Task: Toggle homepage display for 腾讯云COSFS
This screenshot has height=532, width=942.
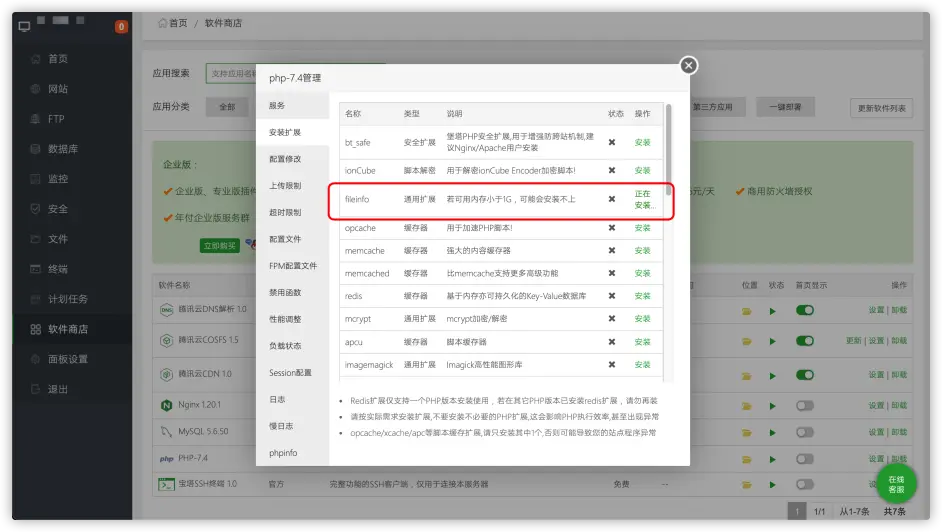Action: coord(804,341)
